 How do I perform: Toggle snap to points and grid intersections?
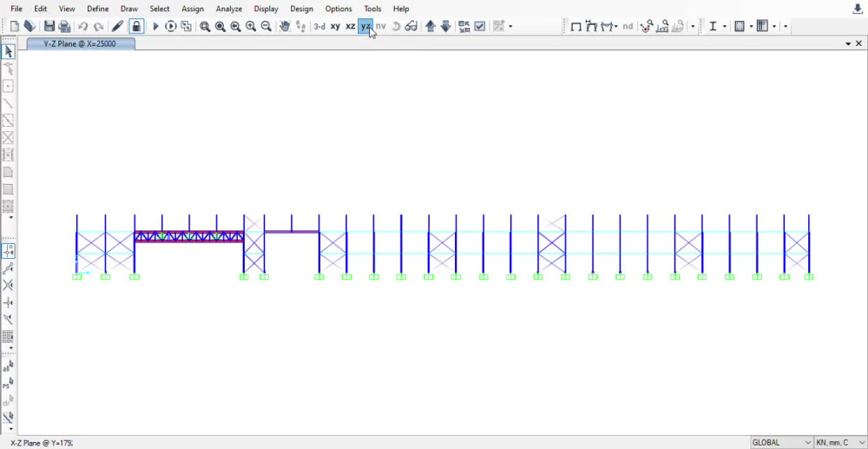pos(9,251)
